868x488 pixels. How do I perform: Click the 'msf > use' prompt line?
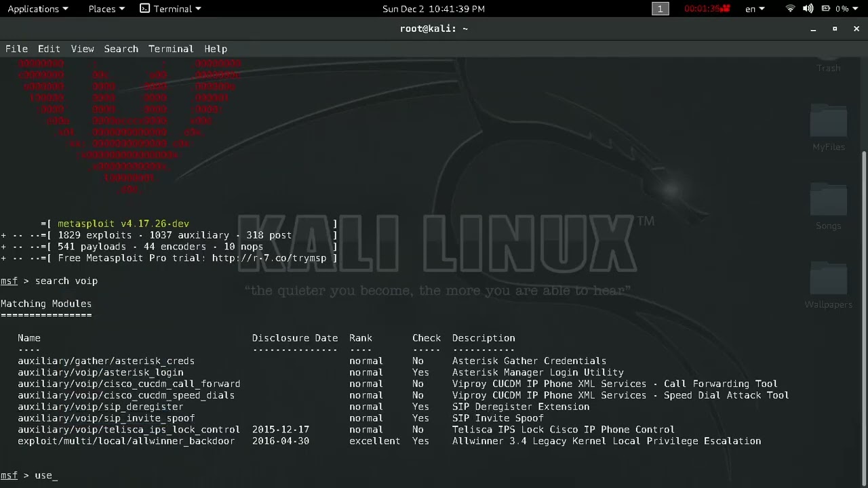(29, 476)
